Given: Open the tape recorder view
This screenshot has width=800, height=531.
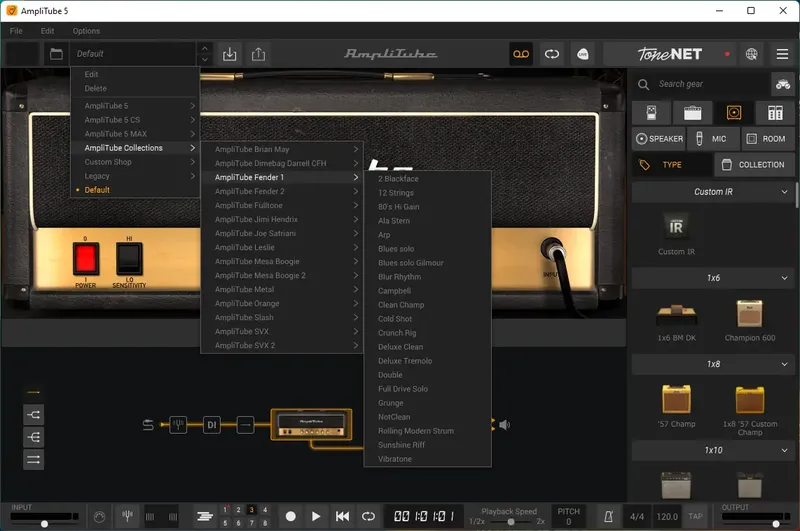Looking at the screenshot, I should click(521, 54).
